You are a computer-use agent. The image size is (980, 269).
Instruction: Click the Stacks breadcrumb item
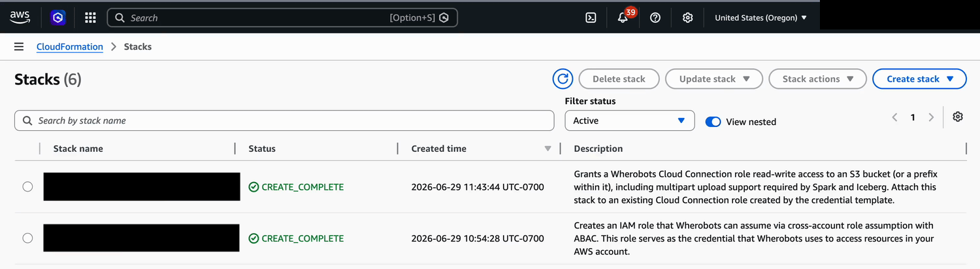[138, 46]
